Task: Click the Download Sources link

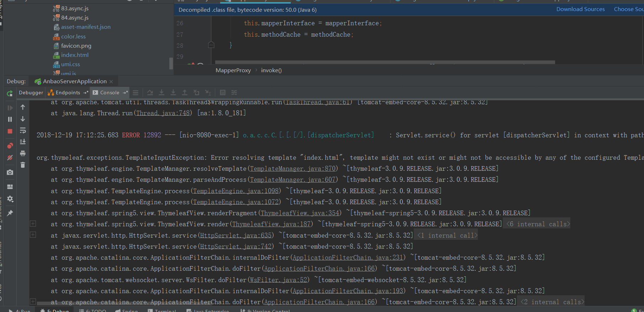Action: tap(580, 9)
